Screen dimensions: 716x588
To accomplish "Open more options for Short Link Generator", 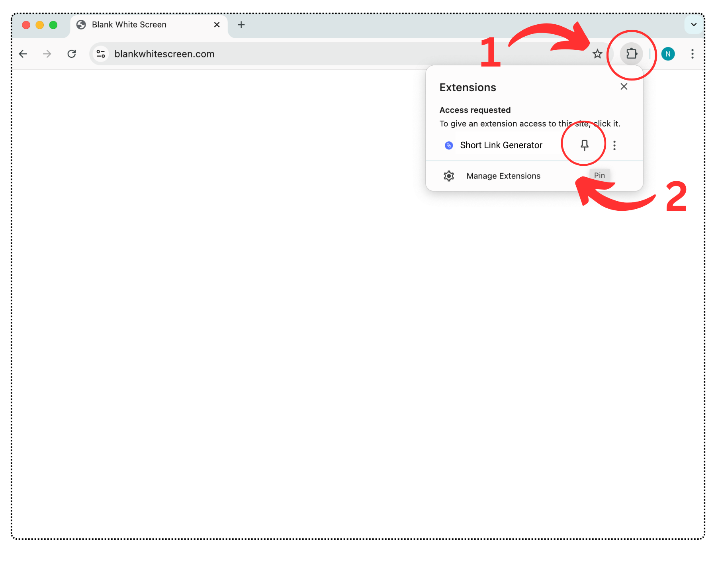I will point(614,145).
